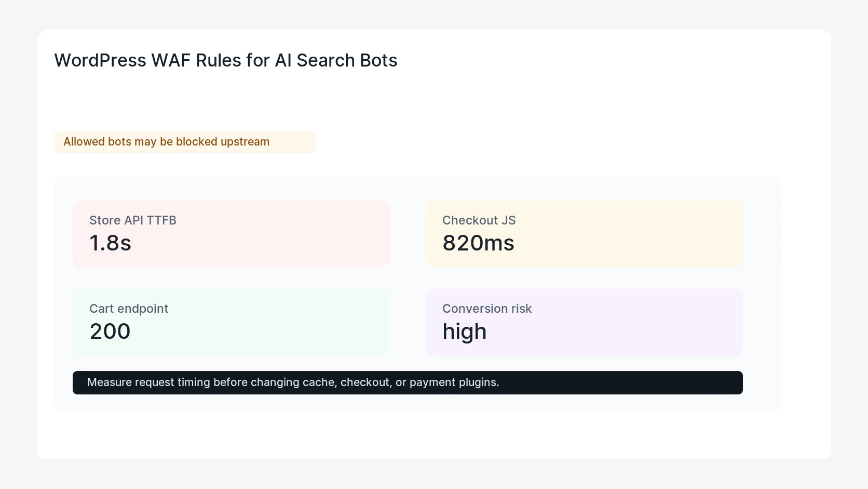Select the Cart endpoint card
Screen dimensions: 868x489
point(231,323)
